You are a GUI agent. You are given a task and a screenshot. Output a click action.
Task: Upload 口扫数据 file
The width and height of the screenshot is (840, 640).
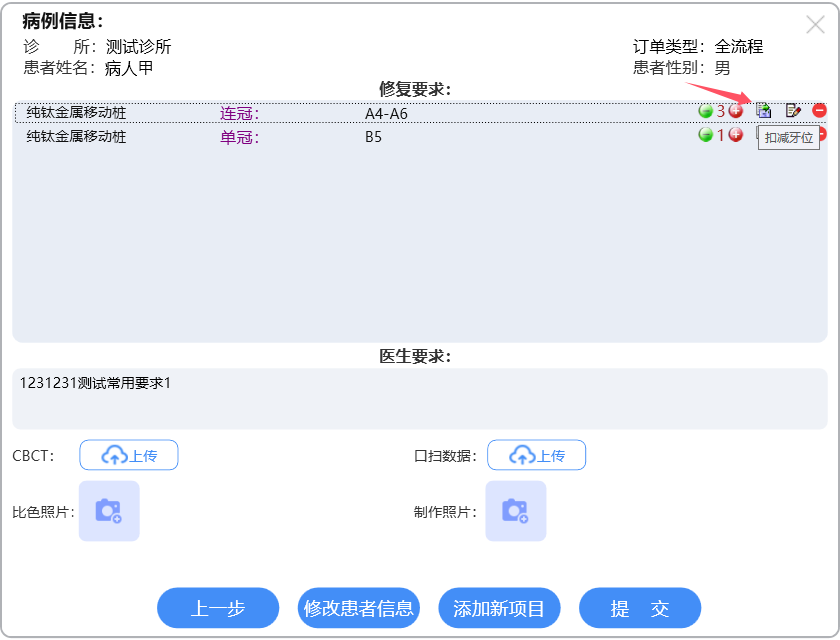[536, 455]
